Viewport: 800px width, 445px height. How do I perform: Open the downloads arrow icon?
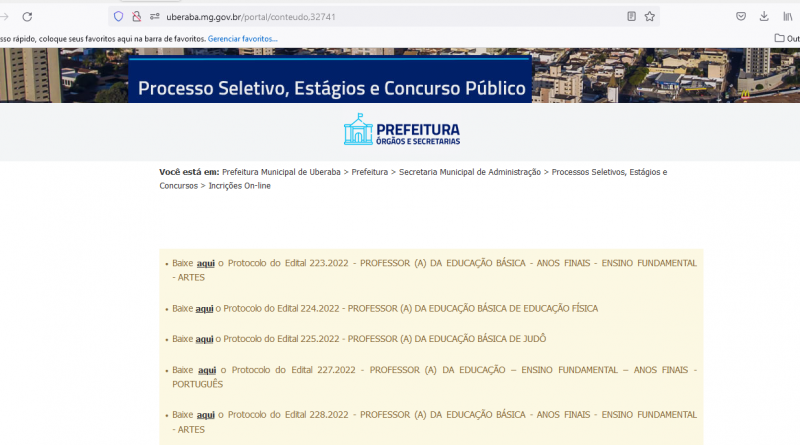pyautogui.click(x=764, y=16)
